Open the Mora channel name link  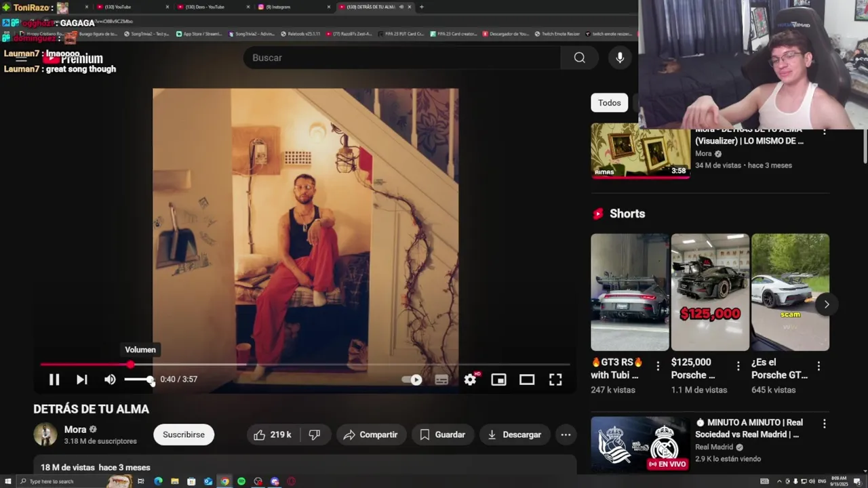pos(75,429)
